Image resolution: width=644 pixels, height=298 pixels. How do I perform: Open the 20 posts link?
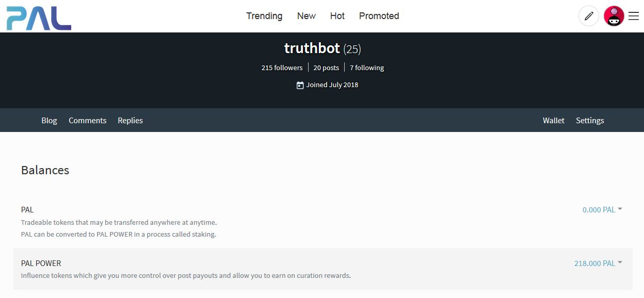(326, 68)
